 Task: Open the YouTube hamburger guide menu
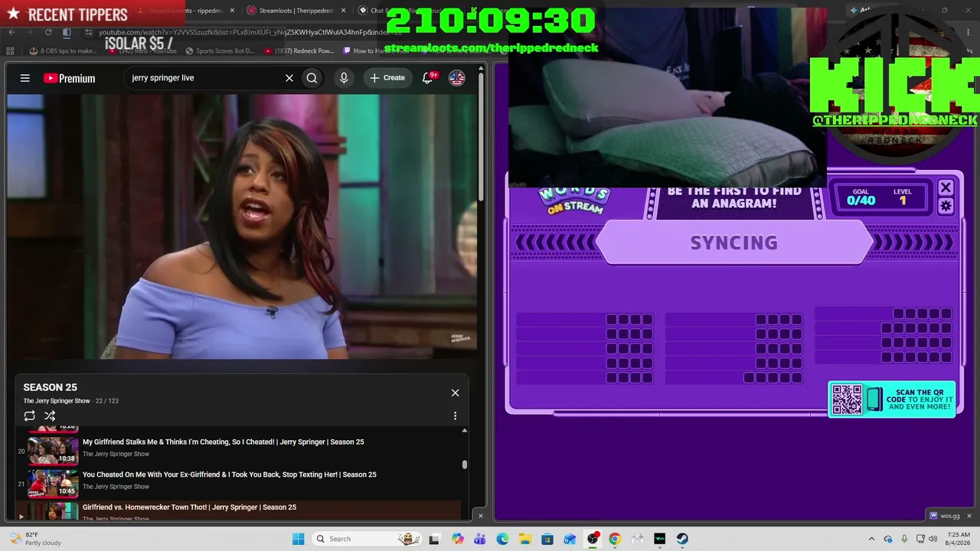pyautogui.click(x=25, y=78)
